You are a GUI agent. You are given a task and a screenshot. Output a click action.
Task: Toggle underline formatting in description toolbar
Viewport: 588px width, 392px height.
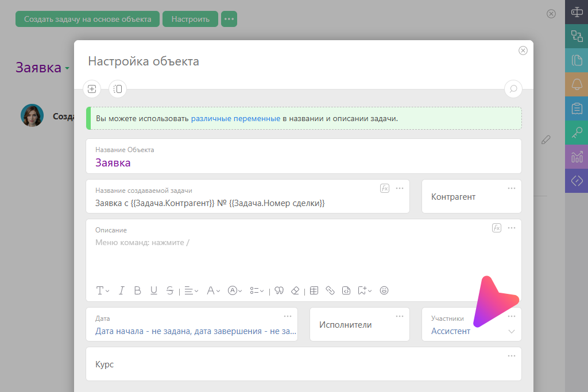tap(153, 290)
